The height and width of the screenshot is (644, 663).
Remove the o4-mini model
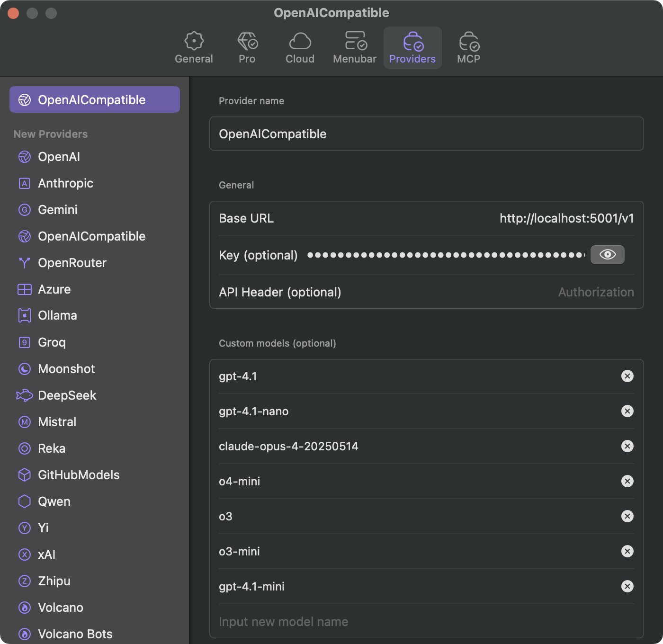[627, 481]
